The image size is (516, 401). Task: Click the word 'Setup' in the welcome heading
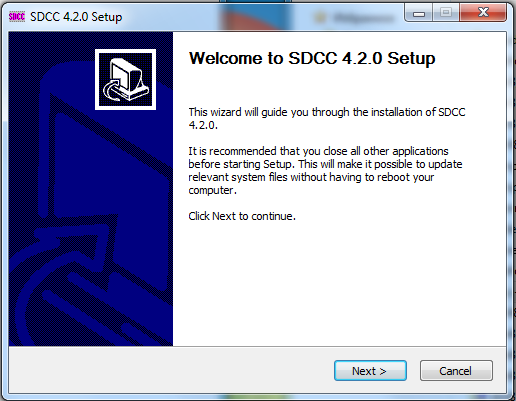pyautogui.click(x=411, y=58)
